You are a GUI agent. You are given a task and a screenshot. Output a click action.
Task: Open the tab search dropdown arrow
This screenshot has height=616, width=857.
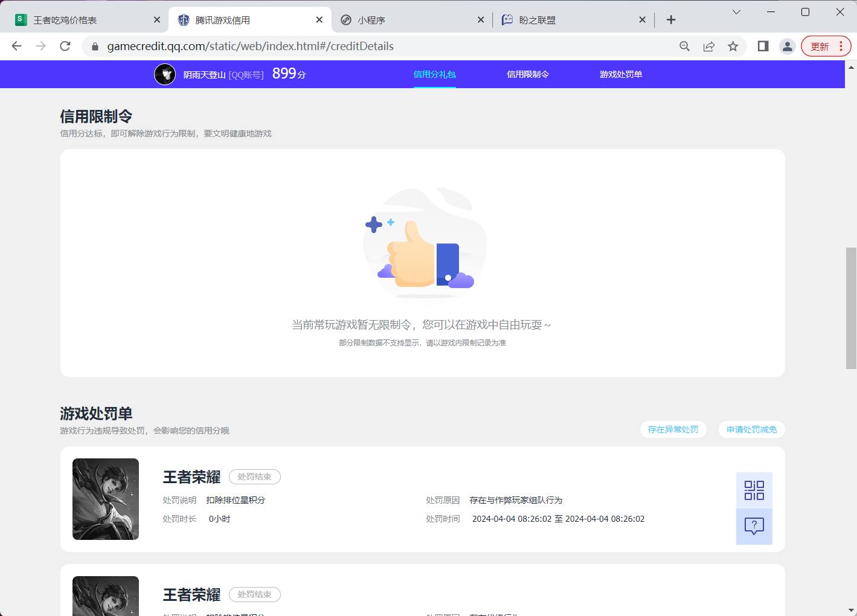pos(736,12)
